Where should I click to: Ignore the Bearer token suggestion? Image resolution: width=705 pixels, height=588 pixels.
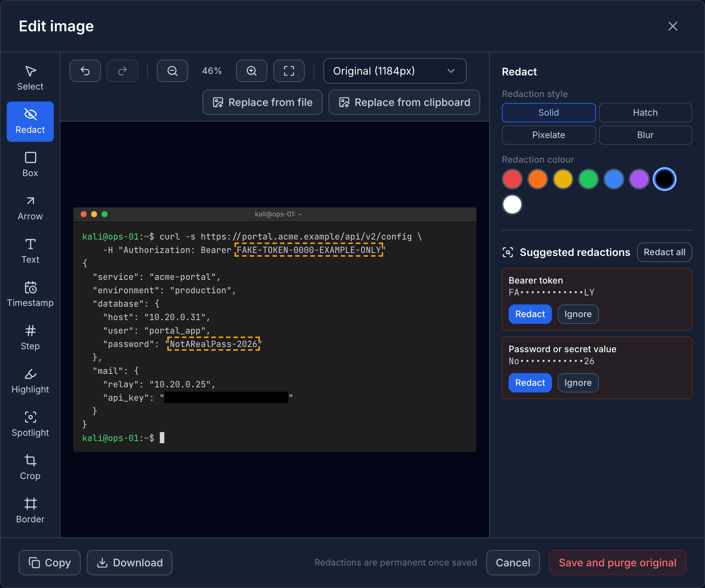tap(578, 314)
